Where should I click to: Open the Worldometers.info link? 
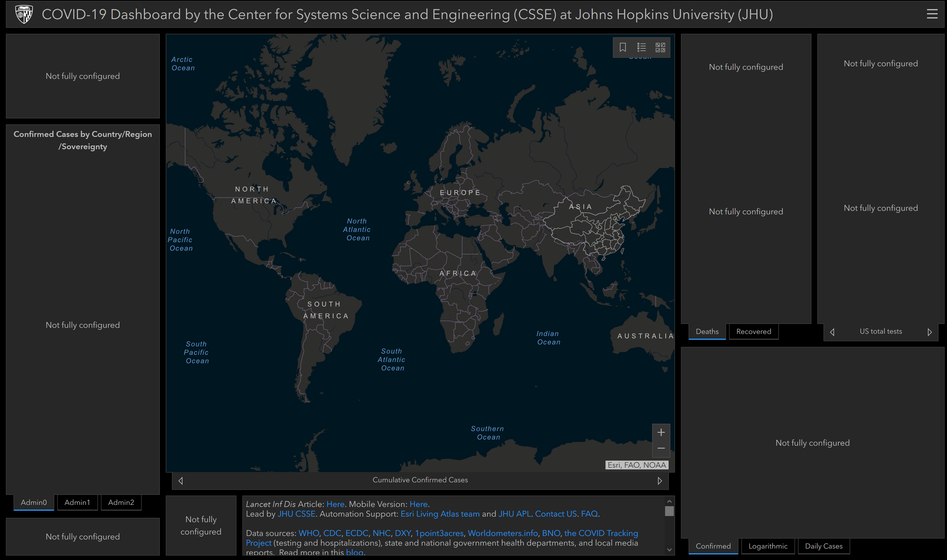[x=503, y=533]
